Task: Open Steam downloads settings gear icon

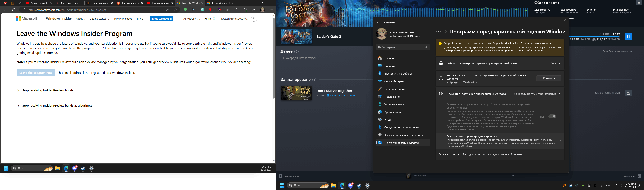Action: tap(639, 3)
